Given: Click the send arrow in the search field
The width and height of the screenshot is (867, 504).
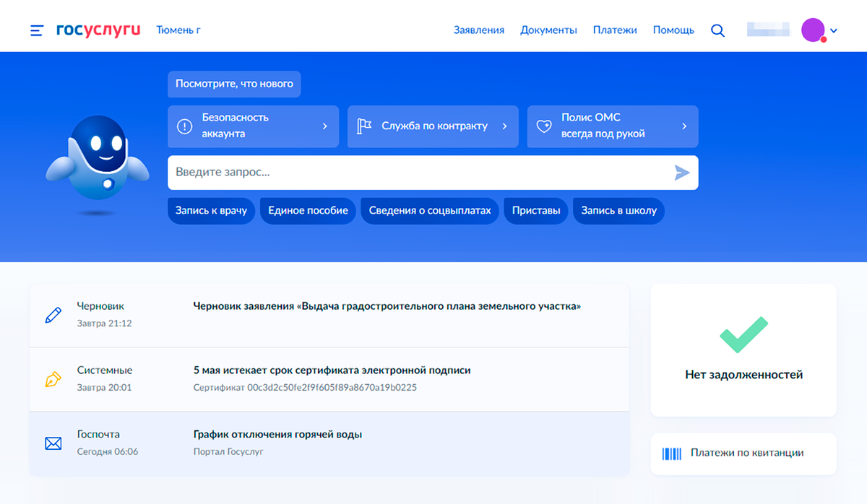Looking at the screenshot, I should [682, 173].
